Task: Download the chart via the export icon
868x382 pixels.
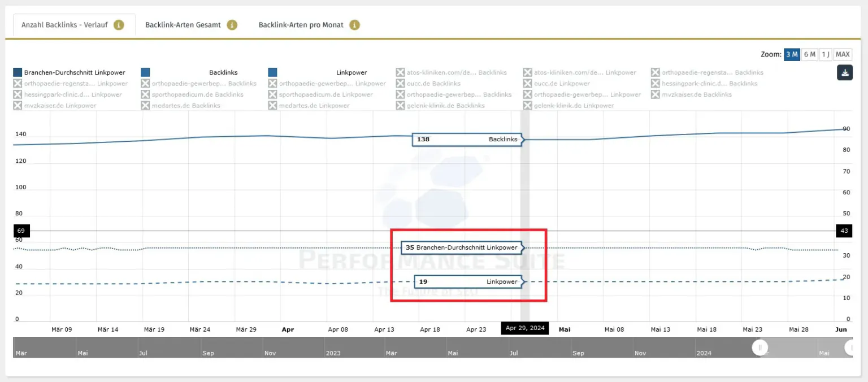Action: pos(844,73)
